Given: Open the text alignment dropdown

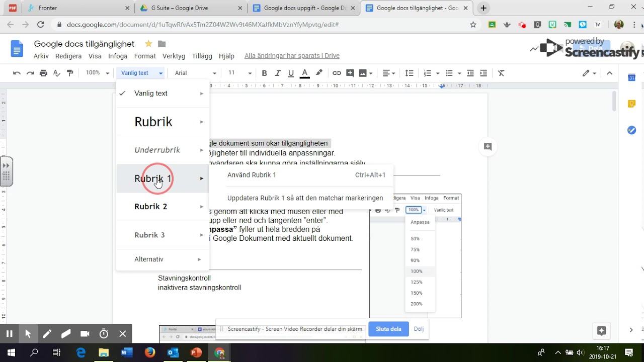Looking at the screenshot, I should (389, 73).
